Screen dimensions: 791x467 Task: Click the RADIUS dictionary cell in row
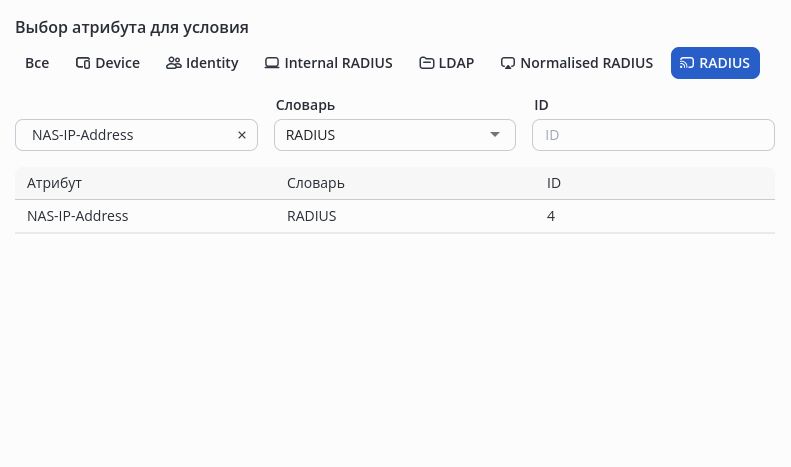(312, 216)
